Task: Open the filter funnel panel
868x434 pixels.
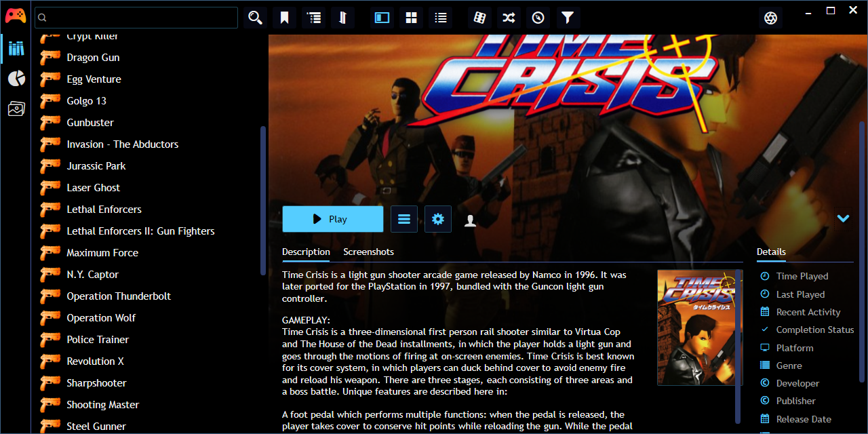Action: [568, 18]
